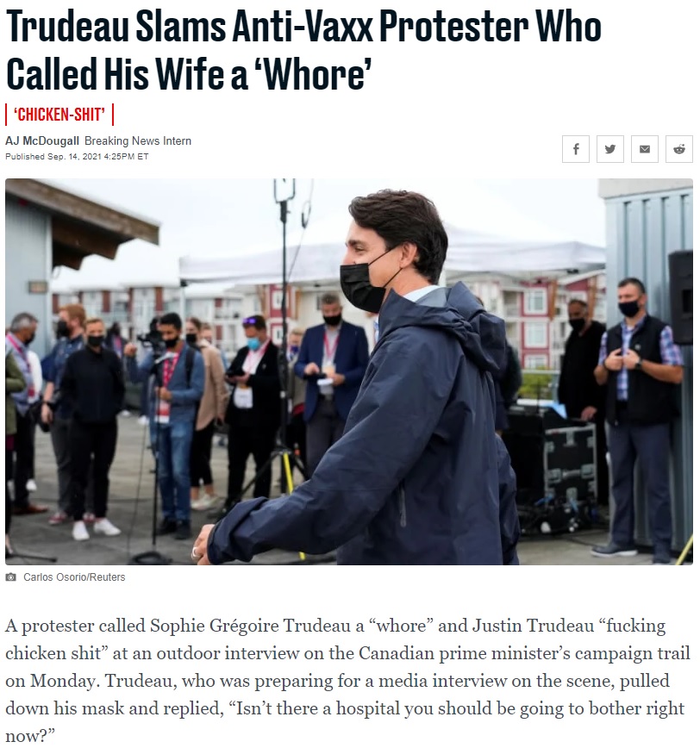700x748 pixels.
Task: Click the camera icon beside photo credit
Action: pyautogui.click(x=10, y=577)
